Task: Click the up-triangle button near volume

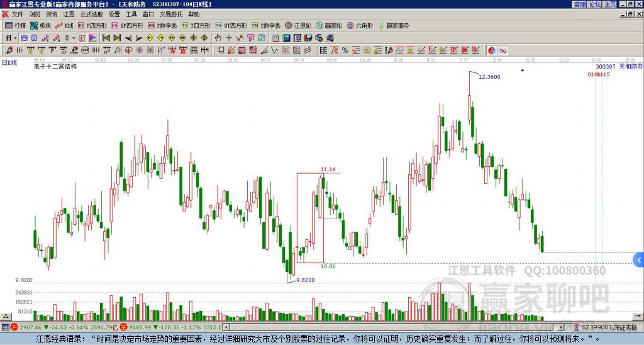Action: tap(6, 317)
